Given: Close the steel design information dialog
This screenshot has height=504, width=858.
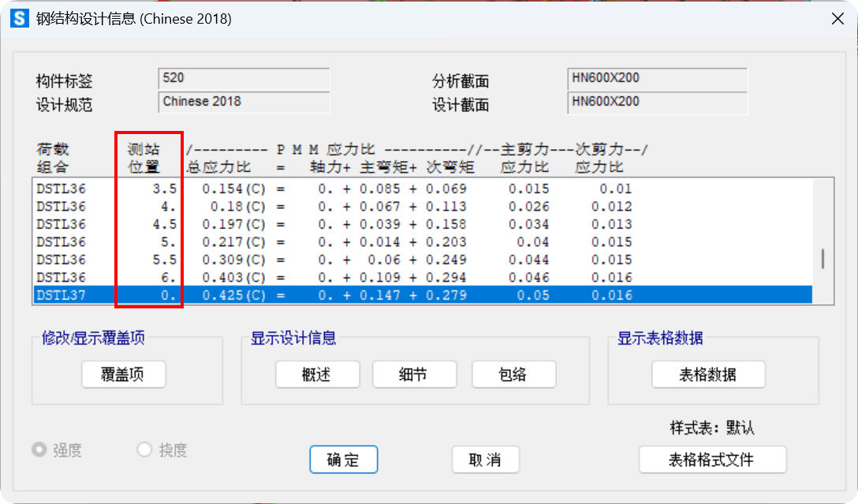Looking at the screenshot, I should click(837, 19).
